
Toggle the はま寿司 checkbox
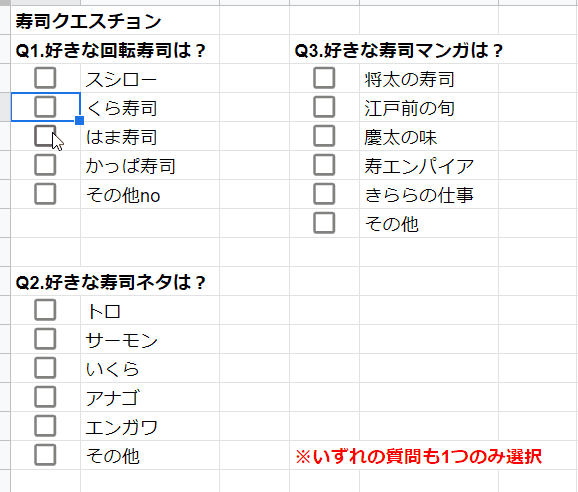click(45, 136)
